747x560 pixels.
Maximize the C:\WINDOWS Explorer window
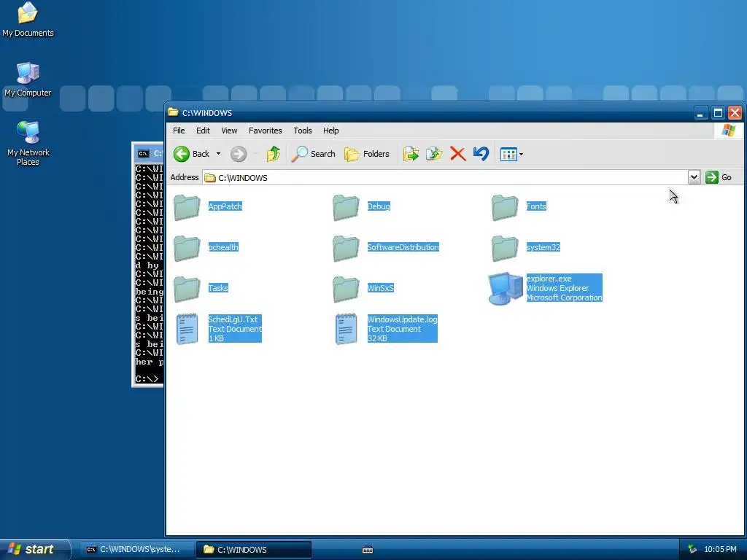(x=718, y=113)
